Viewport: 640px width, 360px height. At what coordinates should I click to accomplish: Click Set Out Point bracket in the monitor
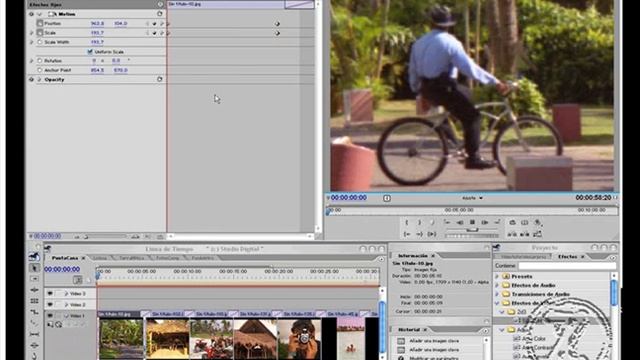point(419,222)
